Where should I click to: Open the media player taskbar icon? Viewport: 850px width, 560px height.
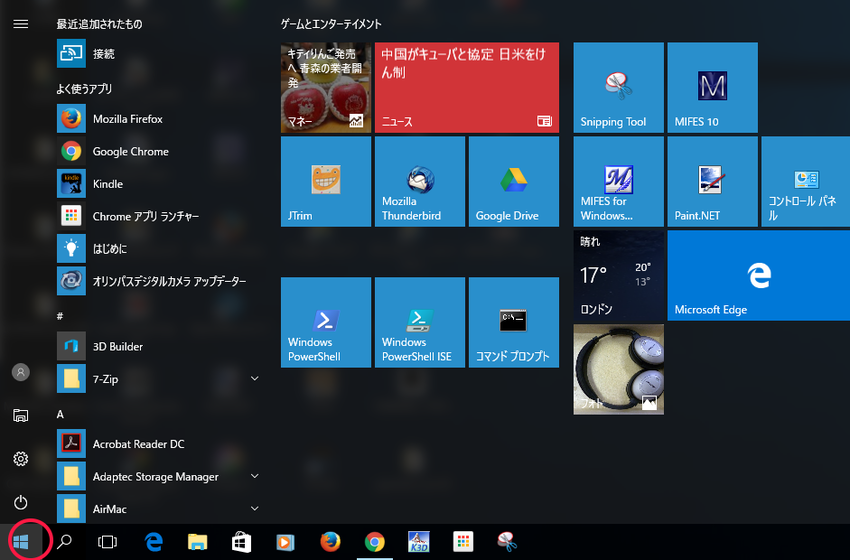point(286,541)
